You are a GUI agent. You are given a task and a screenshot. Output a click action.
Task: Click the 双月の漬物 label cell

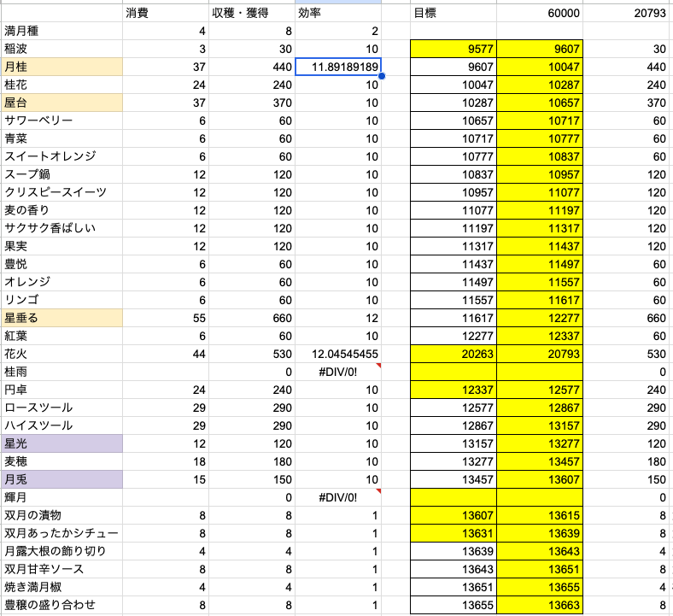pyautogui.click(x=61, y=515)
